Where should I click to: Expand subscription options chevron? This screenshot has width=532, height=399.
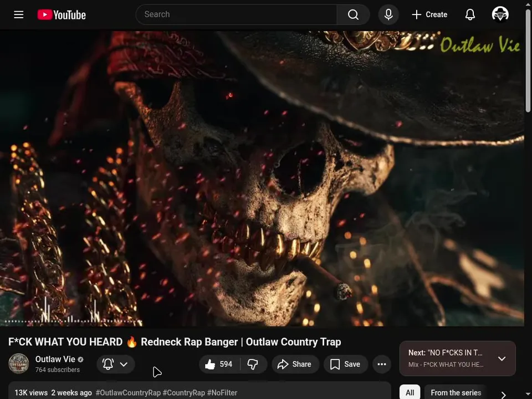(x=124, y=364)
